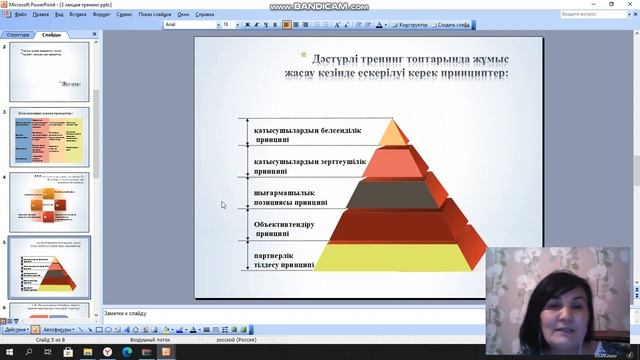Apply line color from drawing toolbar
Viewport: 640px width, 360px height.
coord(180,330)
